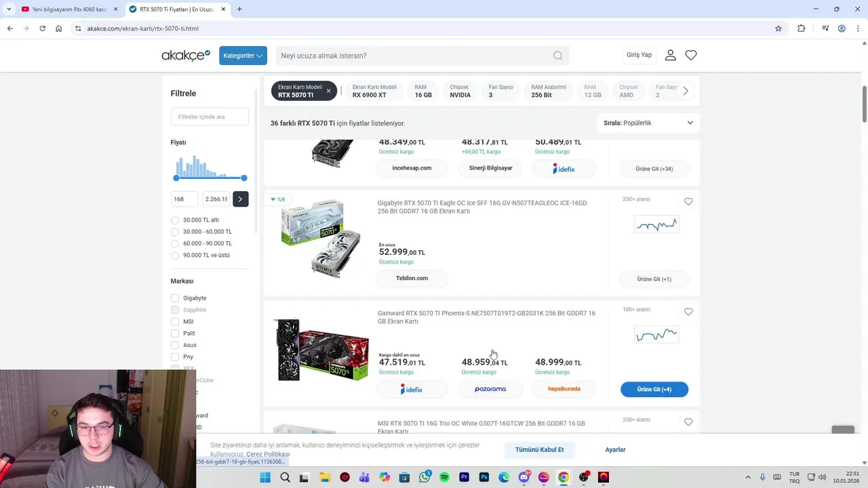Select the '90.000 TL ve üstü' radio
868x488 pixels.
point(175,256)
